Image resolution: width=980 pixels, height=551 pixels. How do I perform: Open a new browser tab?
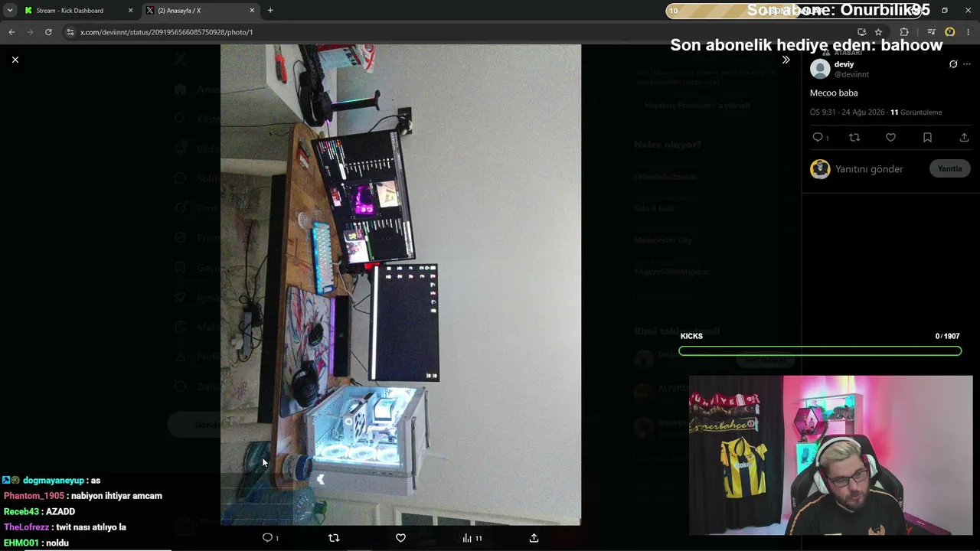(270, 11)
